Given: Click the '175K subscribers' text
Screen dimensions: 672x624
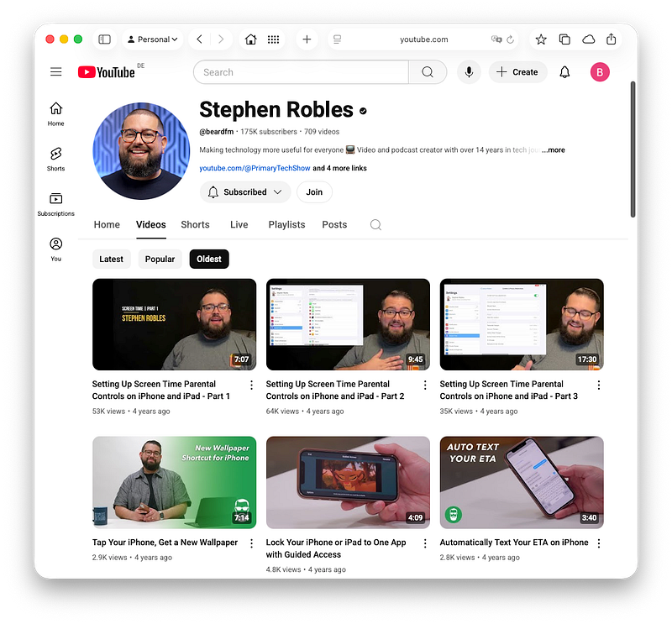Looking at the screenshot, I should click(x=269, y=132).
